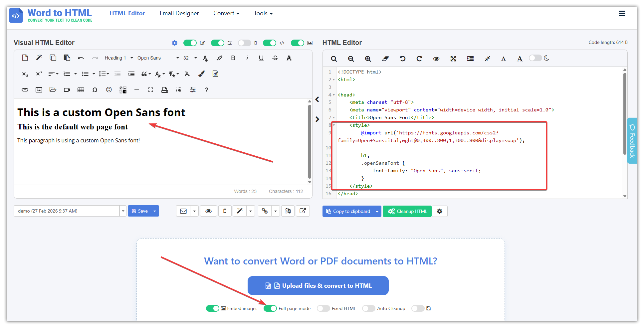
Task: Open the Heading 1 paragraph format dropdown
Action: [118, 58]
